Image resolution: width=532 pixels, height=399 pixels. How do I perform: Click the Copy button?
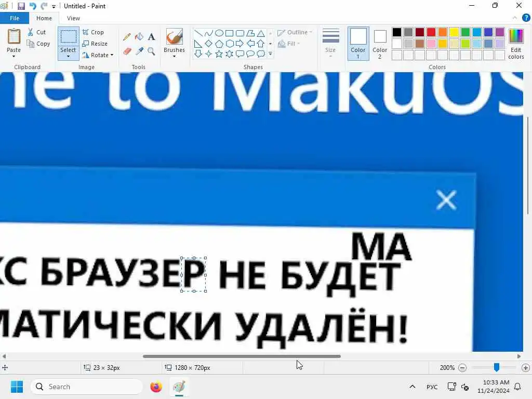coord(38,44)
